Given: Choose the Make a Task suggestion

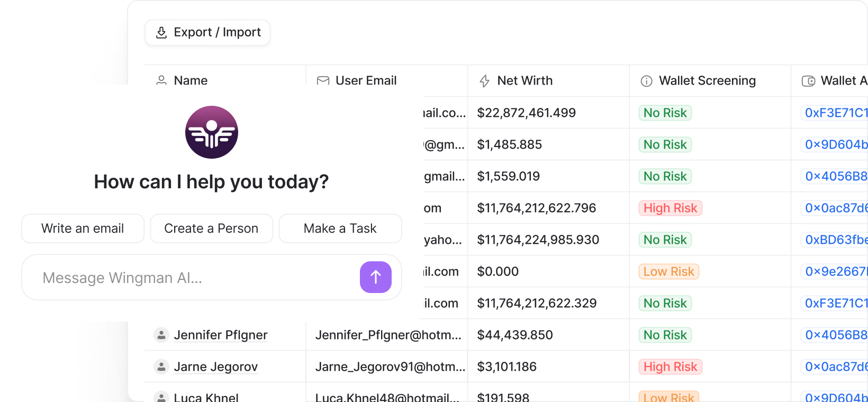Looking at the screenshot, I should pyautogui.click(x=340, y=229).
